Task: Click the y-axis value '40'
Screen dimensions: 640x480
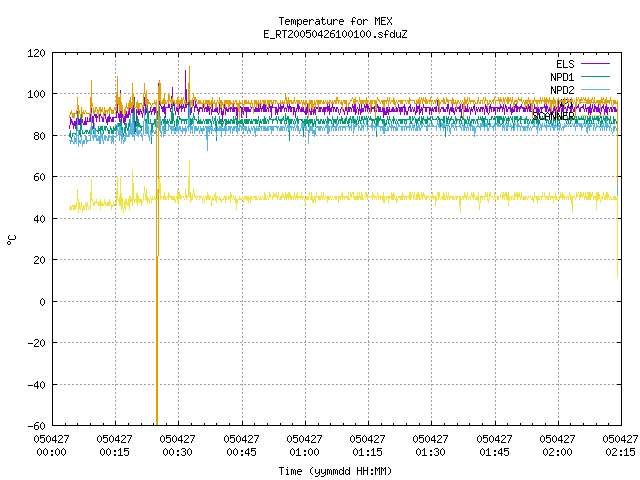Action: (39, 219)
